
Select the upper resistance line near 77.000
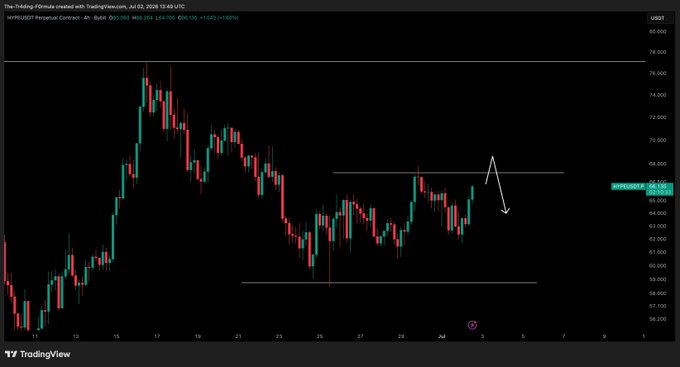click(x=325, y=62)
